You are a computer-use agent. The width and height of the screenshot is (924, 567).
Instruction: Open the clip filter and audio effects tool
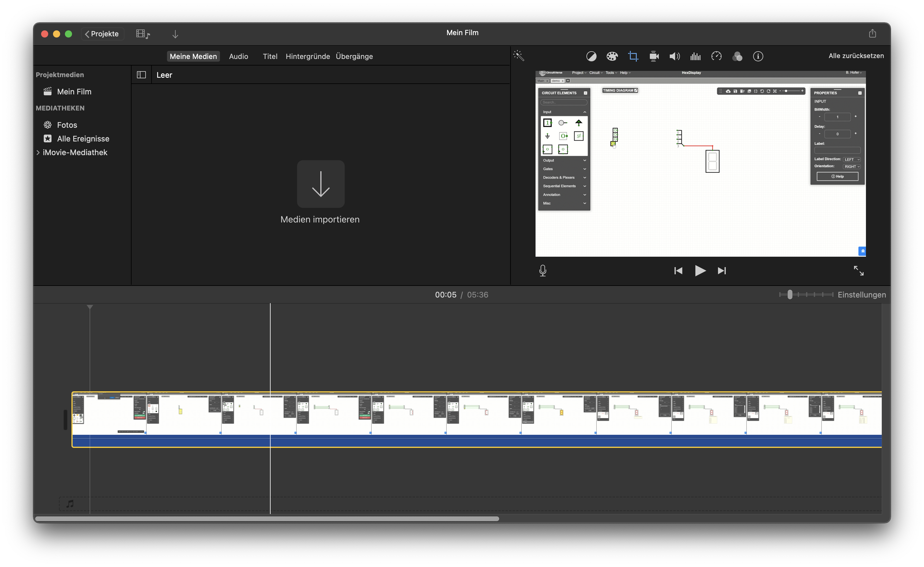click(737, 56)
